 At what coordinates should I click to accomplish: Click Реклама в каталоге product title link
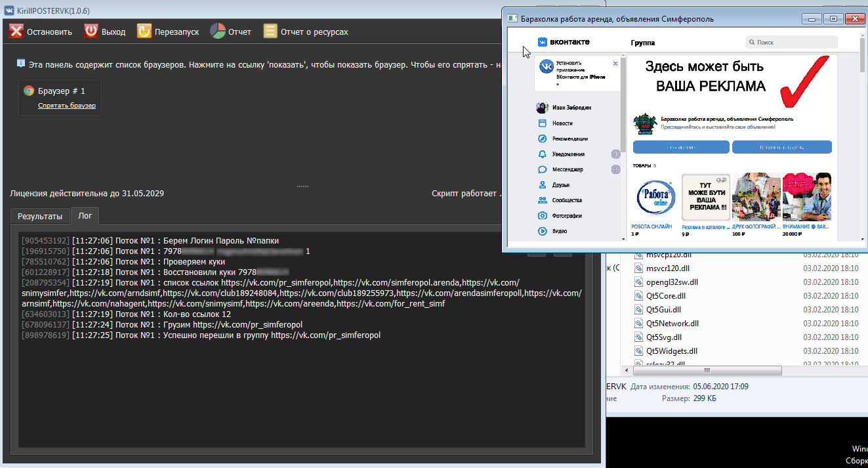[705, 226]
